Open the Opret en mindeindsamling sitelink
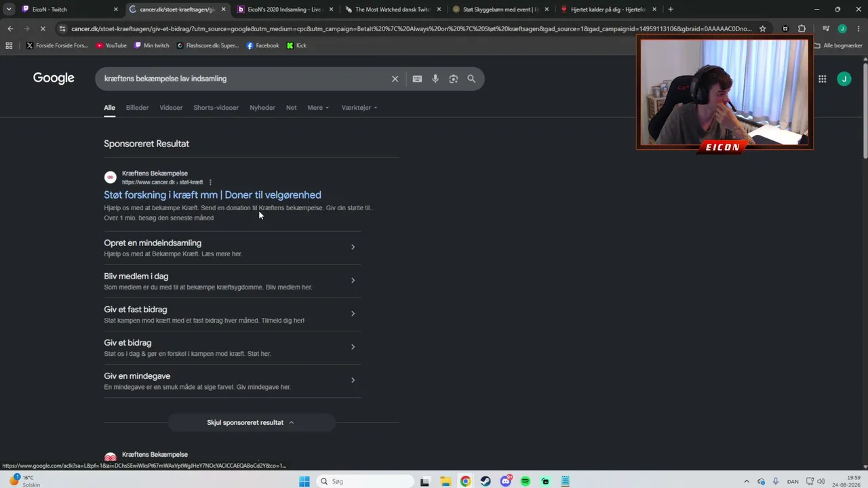868x488 pixels. coord(232,247)
